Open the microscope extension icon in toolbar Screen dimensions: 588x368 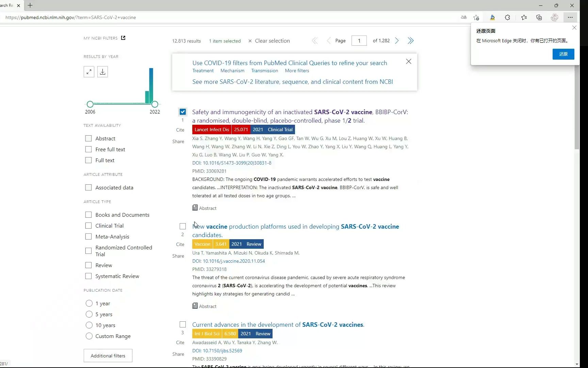point(492,17)
